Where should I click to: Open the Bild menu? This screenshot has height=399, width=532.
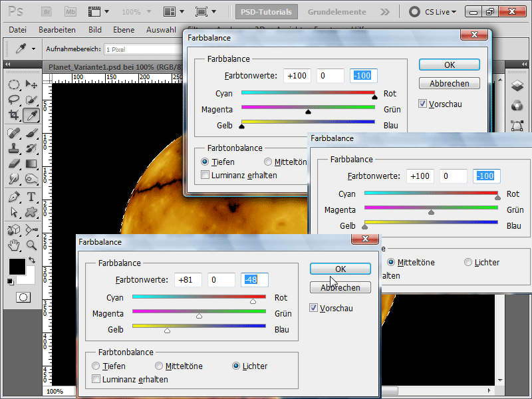[x=95, y=30]
